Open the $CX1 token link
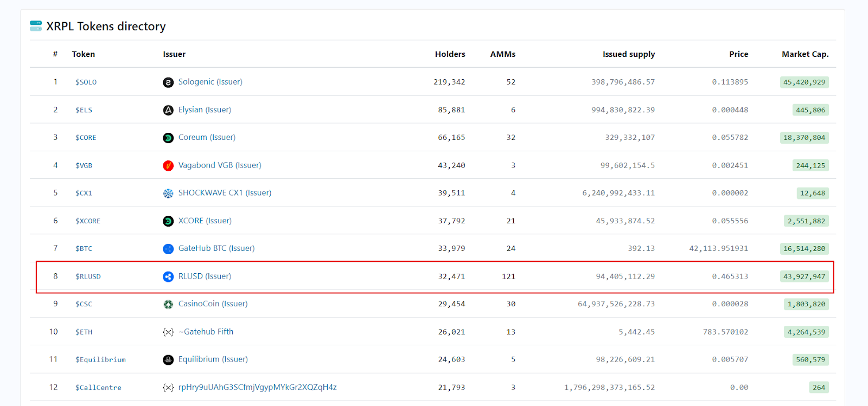Image resolution: width=868 pixels, height=406 pixels. click(x=84, y=193)
